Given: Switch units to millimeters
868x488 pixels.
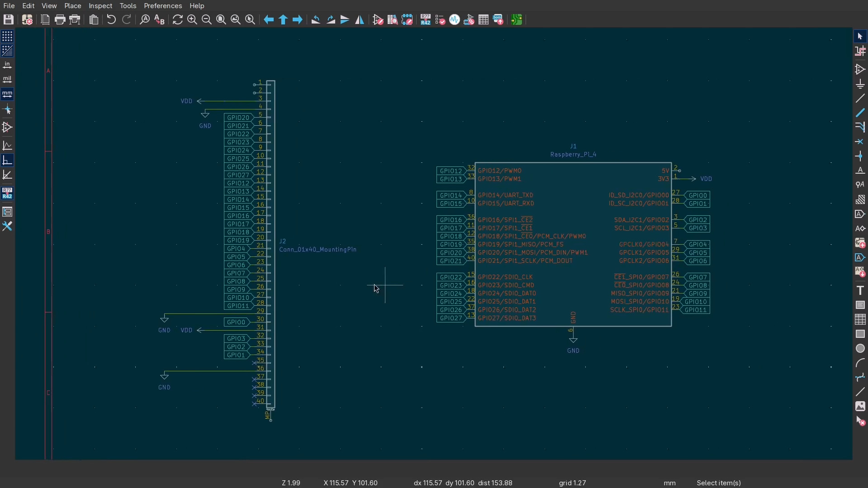Looking at the screenshot, I should tap(7, 95).
